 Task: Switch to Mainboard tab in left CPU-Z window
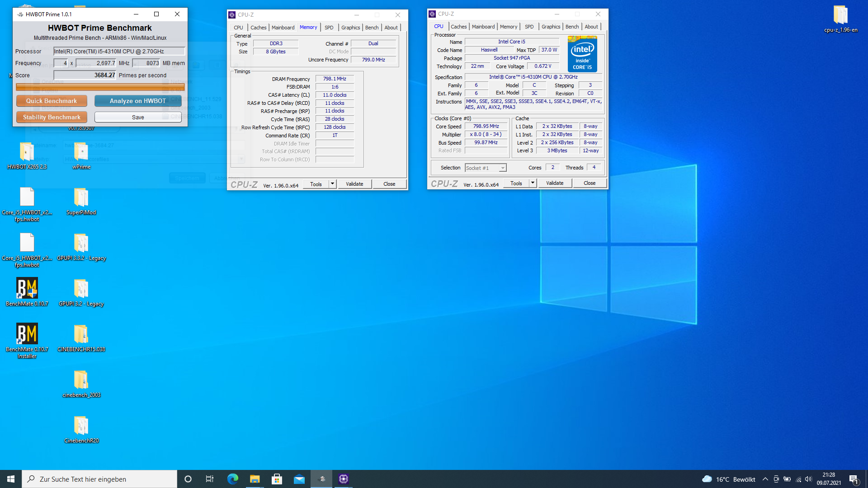283,28
